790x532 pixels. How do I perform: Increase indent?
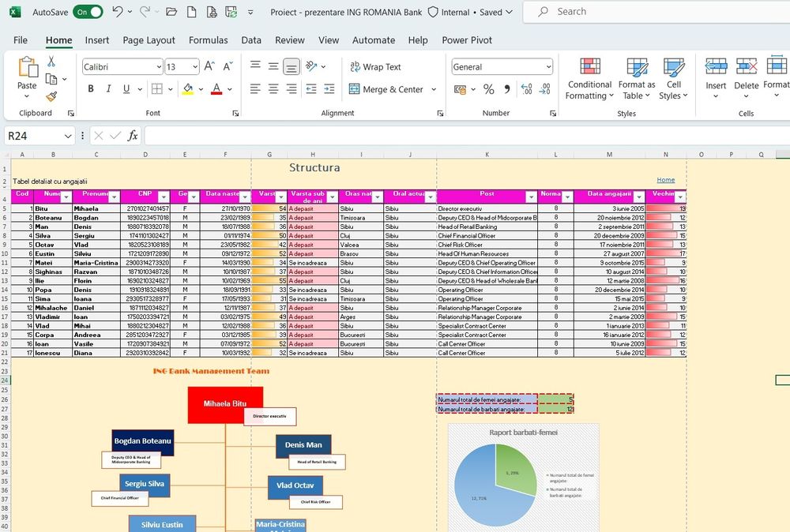pos(329,89)
